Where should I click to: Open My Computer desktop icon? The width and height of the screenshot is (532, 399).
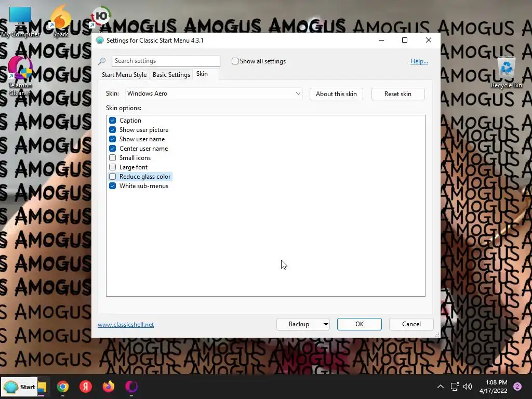(20, 21)
